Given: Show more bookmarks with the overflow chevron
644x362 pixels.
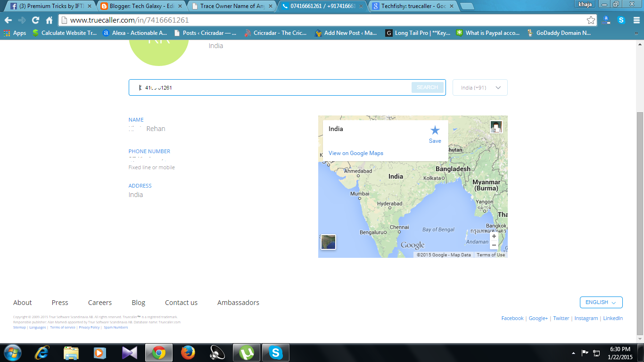Looking at the screenshot, I should tap(637, 33).
